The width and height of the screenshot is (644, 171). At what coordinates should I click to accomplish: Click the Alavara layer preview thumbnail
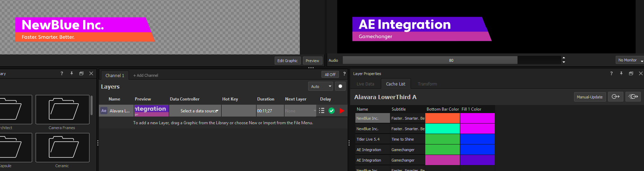152,111
